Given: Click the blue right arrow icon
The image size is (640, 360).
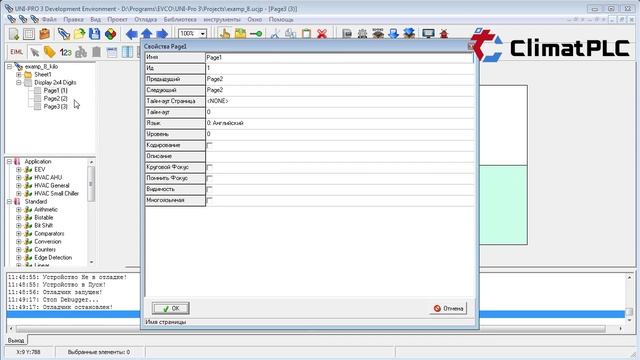Looking at the screenshot, I should pos(162,34).
